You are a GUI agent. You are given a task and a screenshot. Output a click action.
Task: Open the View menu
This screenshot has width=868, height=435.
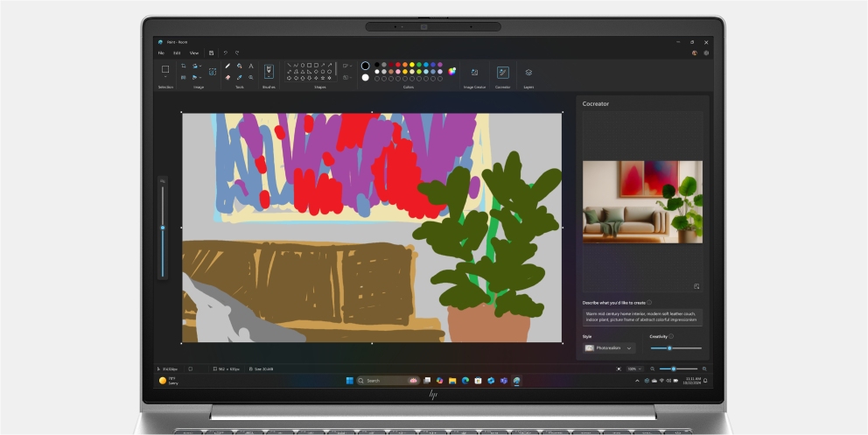click(x=194, y=53)
